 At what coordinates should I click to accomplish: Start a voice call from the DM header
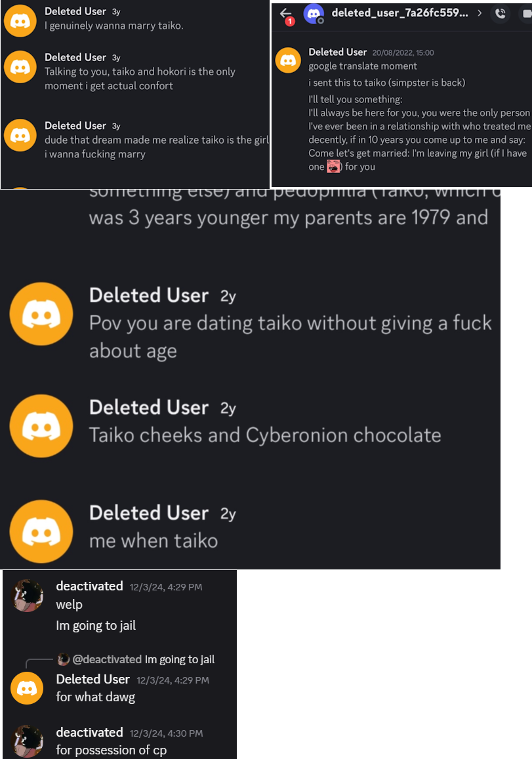[x=501, y=13]
